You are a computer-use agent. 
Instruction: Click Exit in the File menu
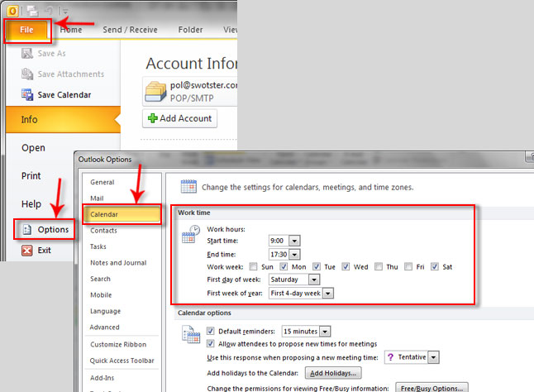[36, 251]
